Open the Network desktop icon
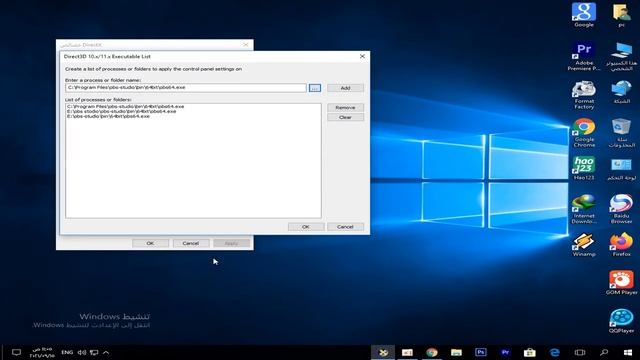Screen dimensions: 640x360 621,92
